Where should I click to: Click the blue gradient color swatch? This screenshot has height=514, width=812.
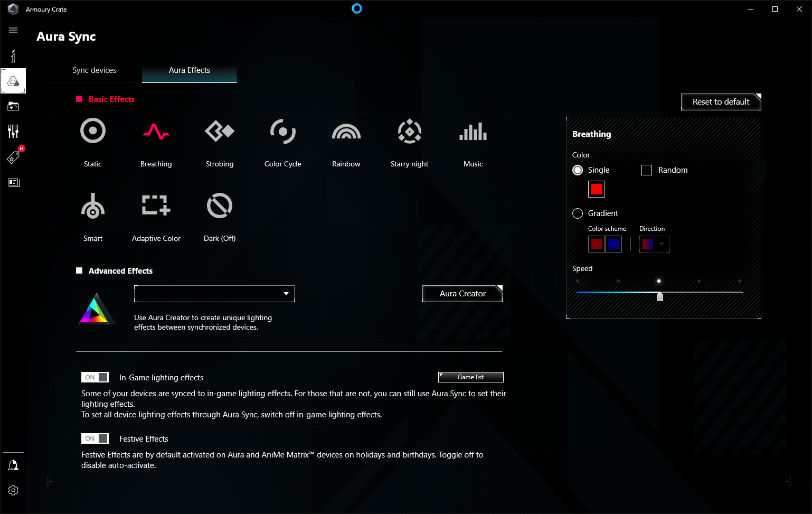pyautogui.click(x=613, y=244)
